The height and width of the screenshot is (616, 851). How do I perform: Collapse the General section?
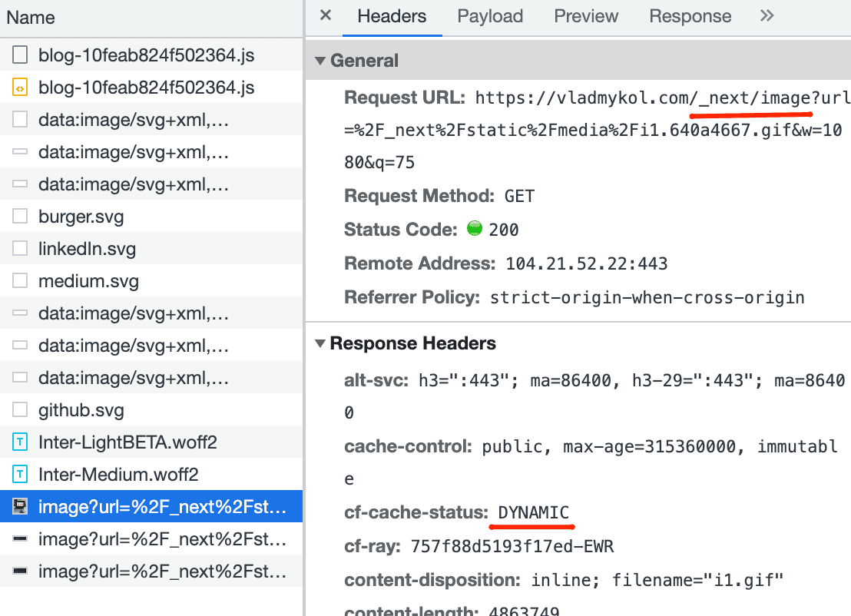(x=320, y=61)
